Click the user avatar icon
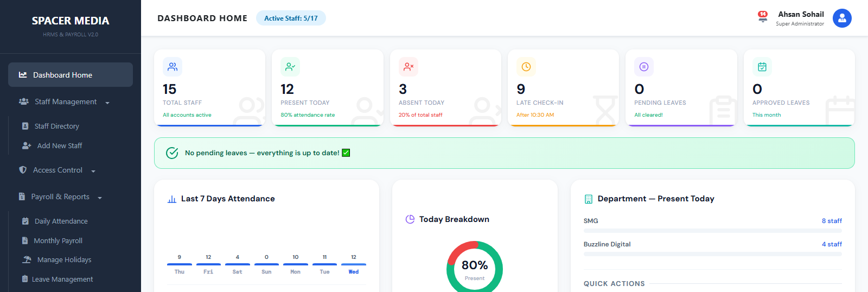Viewport: 868px width, 292px height. [842, 18]
